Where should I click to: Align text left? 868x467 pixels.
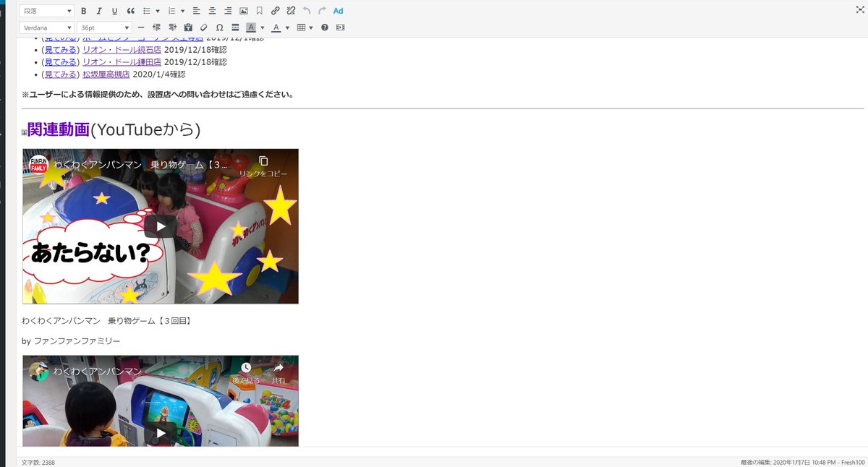tap(197, 11)
